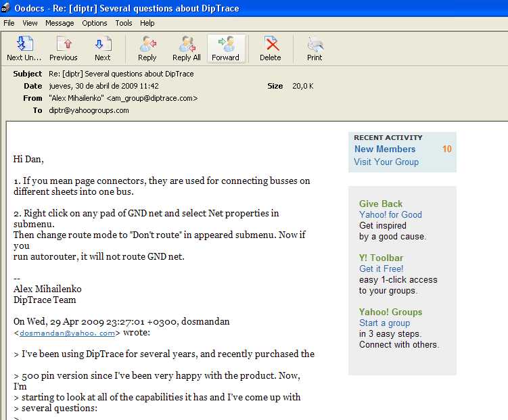Viewport: 508px width, 420px height.
Task: Open the Help menu
Action: (x=147, y=23)
